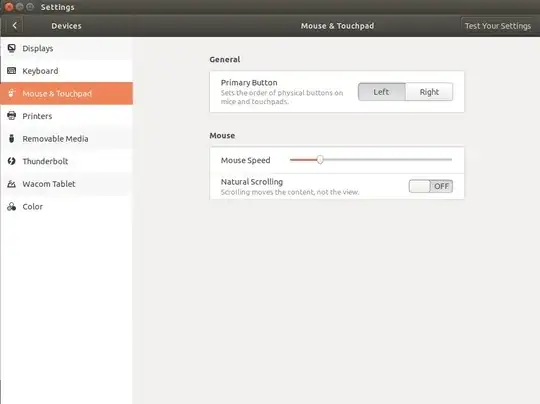Click 'Sets the order of physical buttons' text
This screenshot has width=540, height=404.
coord(282,97)
